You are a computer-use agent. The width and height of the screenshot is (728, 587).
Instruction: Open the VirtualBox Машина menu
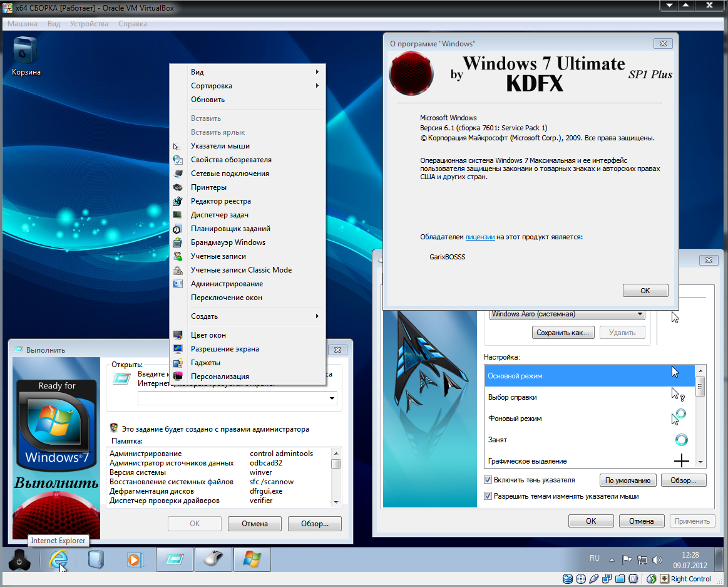coord(23,24)
